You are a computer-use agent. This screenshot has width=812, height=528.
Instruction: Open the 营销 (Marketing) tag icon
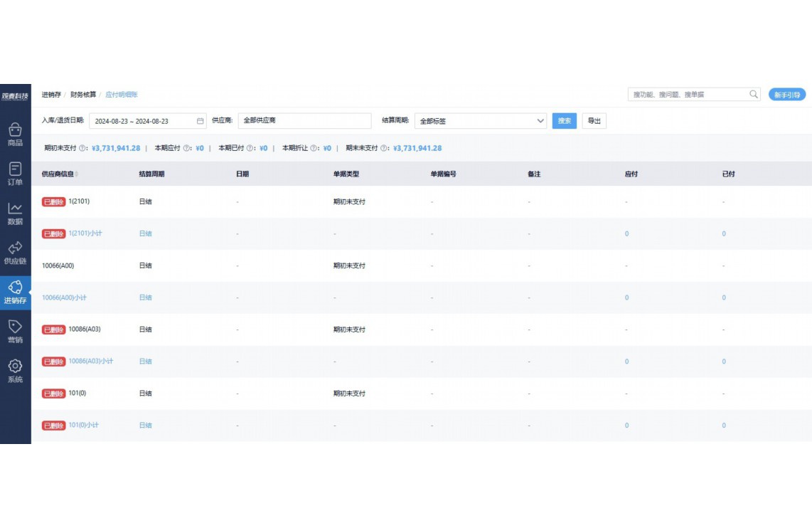coord(15,327)
